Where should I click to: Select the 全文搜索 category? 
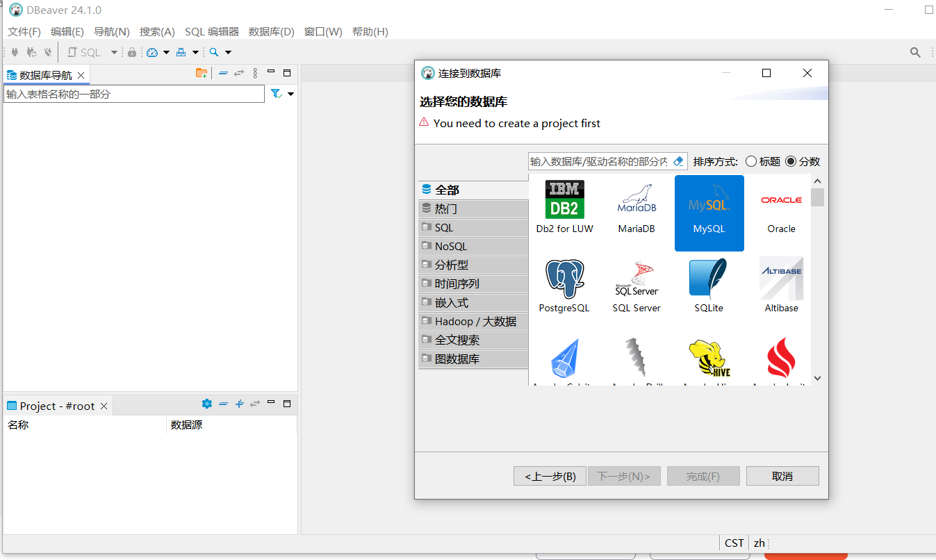click(473, 340)
